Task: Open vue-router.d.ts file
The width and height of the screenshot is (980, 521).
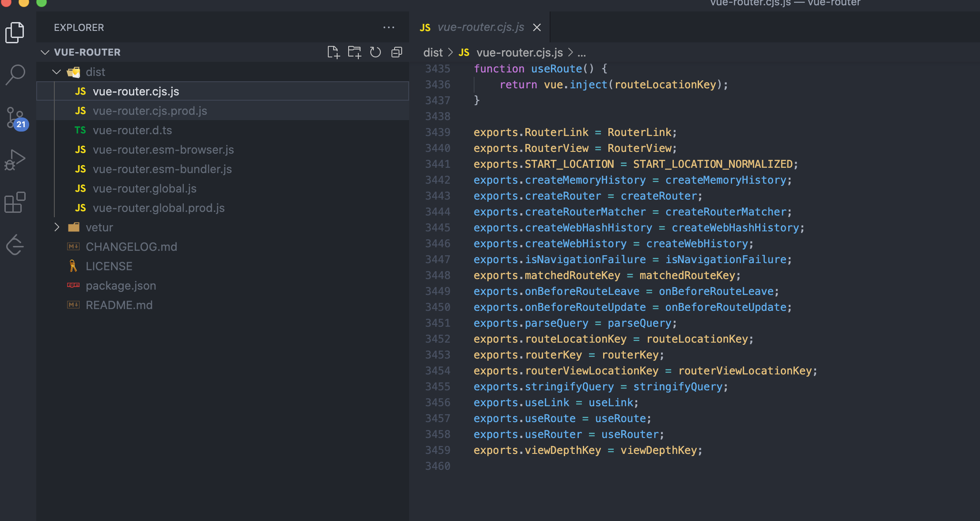Action: 132,130
